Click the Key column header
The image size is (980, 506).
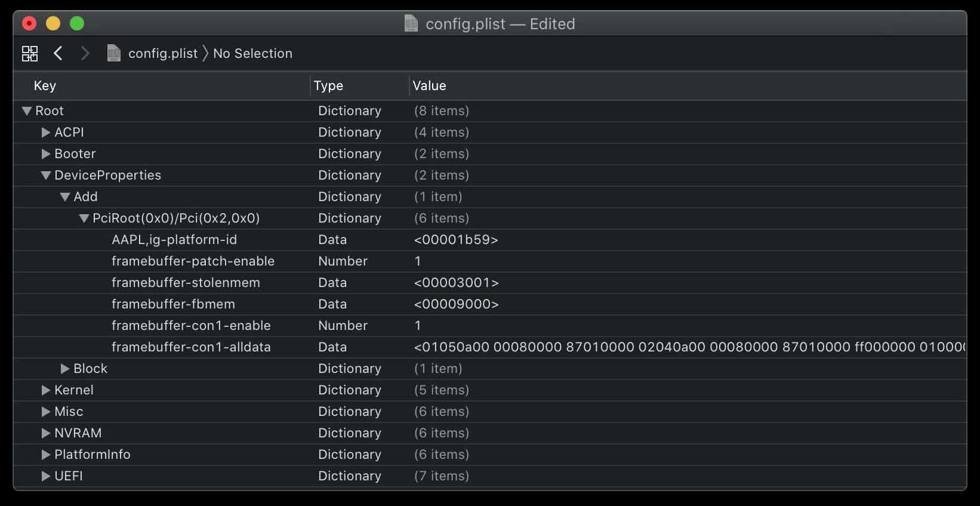[45, 86]
